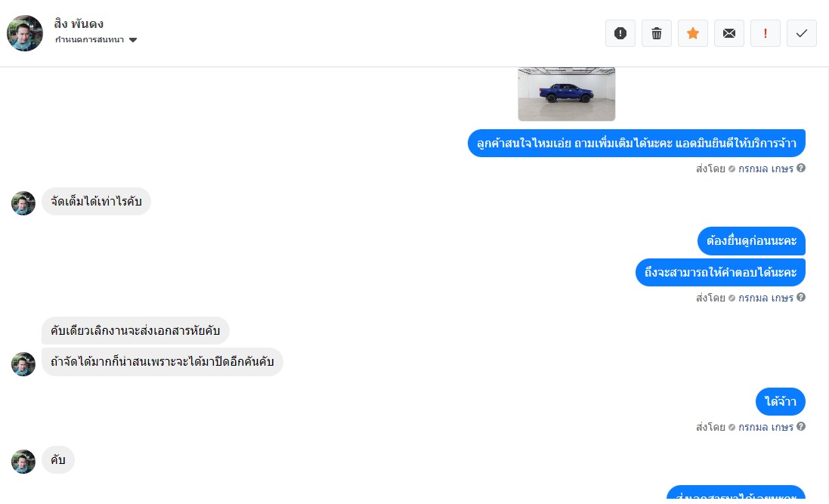Mark as unread with the envelope icon
The height and width of the screenshot is (504, 829).
coord(729,33)
